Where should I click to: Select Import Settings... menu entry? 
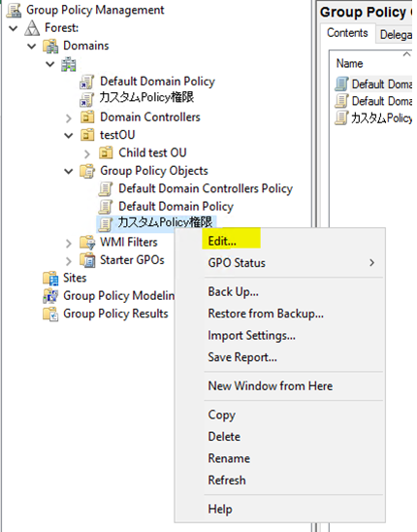point(280,336)
